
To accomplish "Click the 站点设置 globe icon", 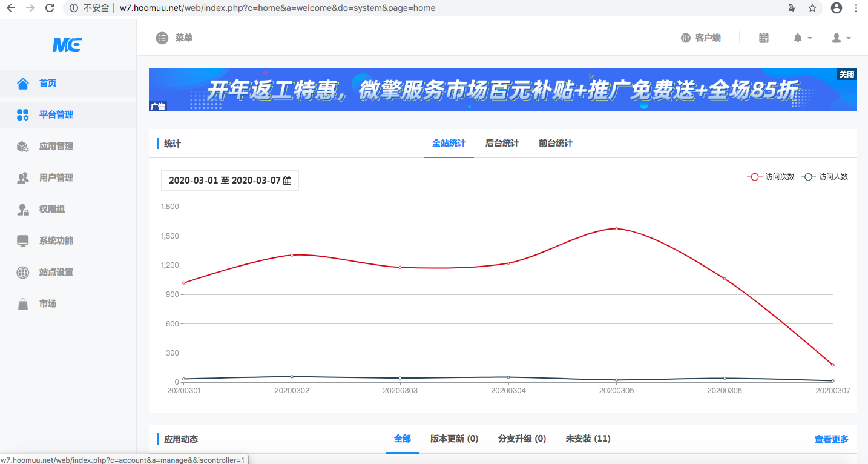I will [x=23, y=273].
